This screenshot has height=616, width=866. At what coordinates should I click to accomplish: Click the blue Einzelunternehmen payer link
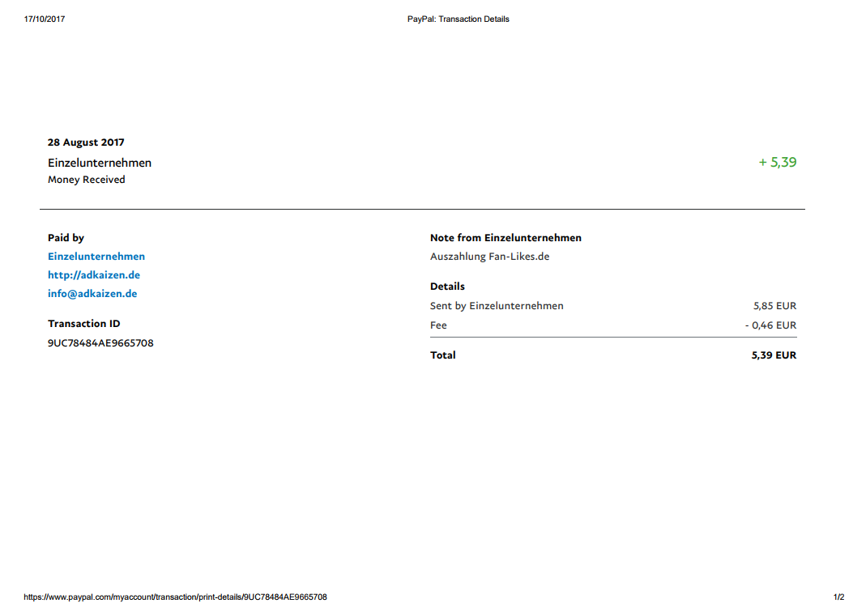pyautogui.click(x=96, y=257)
